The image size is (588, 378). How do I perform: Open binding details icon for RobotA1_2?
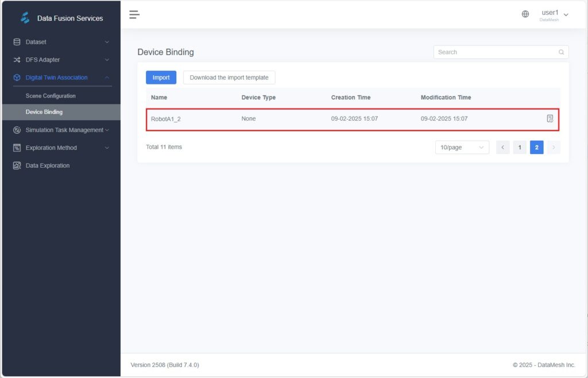(x=550, y=118)
